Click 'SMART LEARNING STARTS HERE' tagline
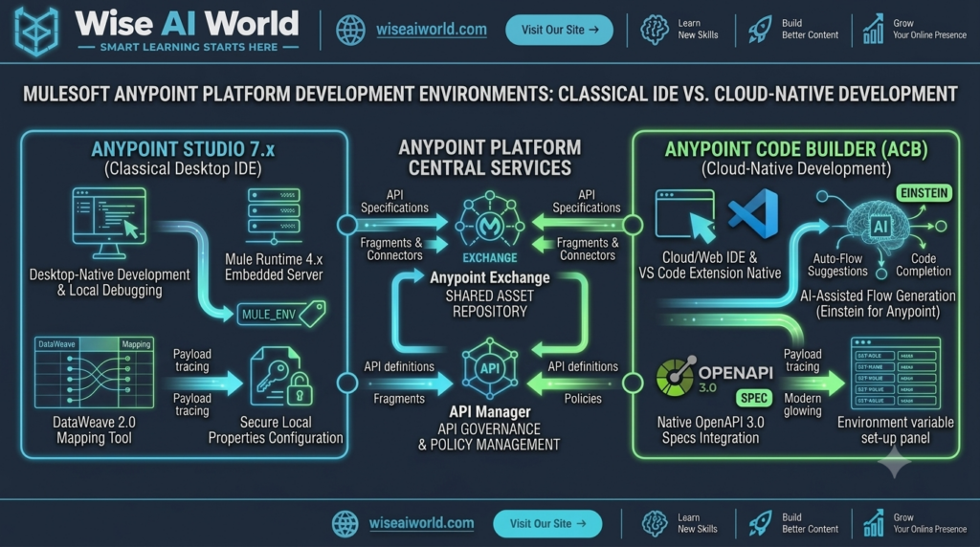The image size is (980, 547). 189,47
